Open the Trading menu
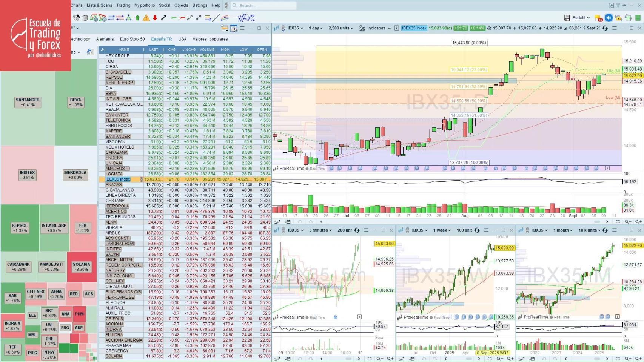 [x=123, y=5]
